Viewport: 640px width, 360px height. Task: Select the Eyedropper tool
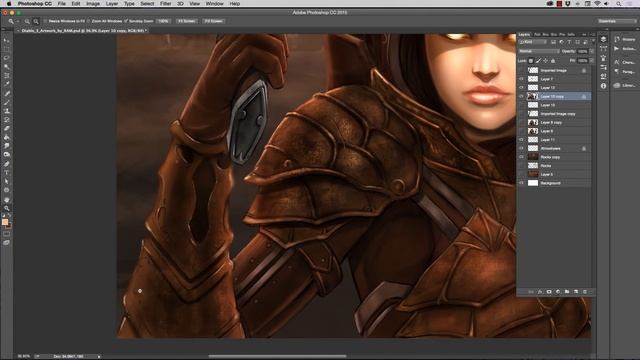7,84
